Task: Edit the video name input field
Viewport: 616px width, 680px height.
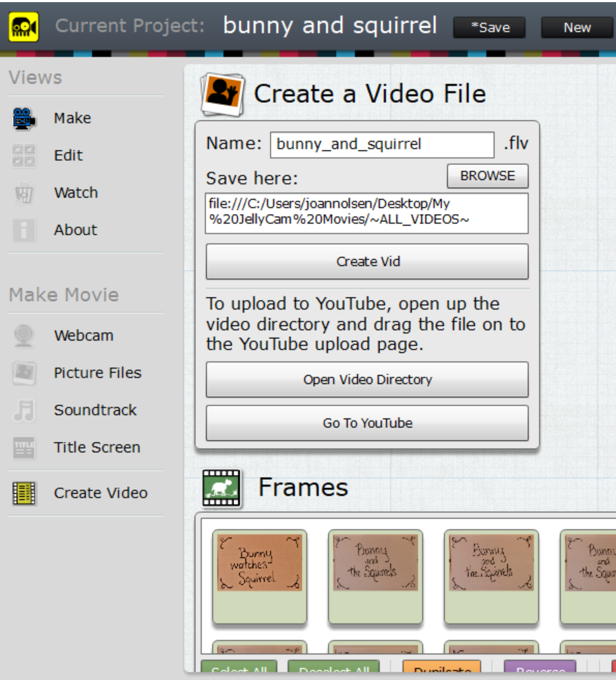Action: [x=381, y=144]
